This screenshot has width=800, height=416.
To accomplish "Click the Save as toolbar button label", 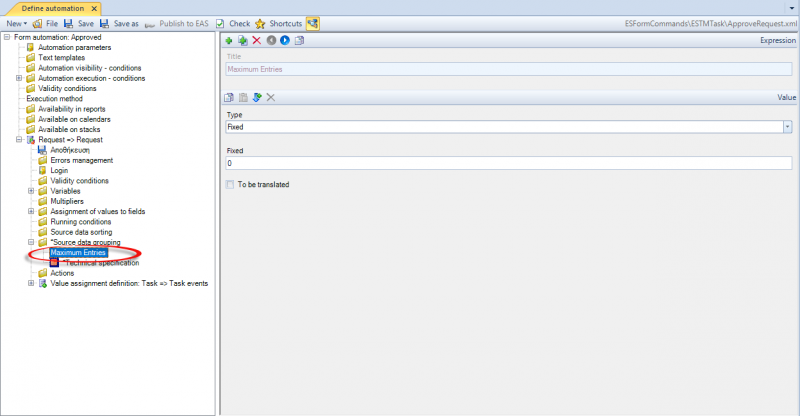I will point(126,23).
